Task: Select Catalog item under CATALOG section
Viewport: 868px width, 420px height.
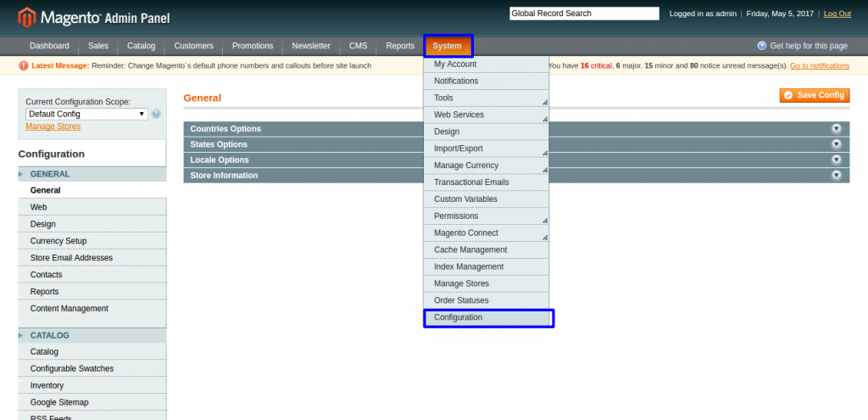Action: [x=92, y=352]
